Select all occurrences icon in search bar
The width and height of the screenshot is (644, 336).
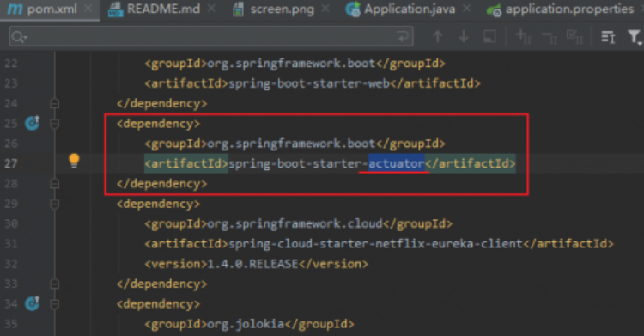[x=574, y=37]
